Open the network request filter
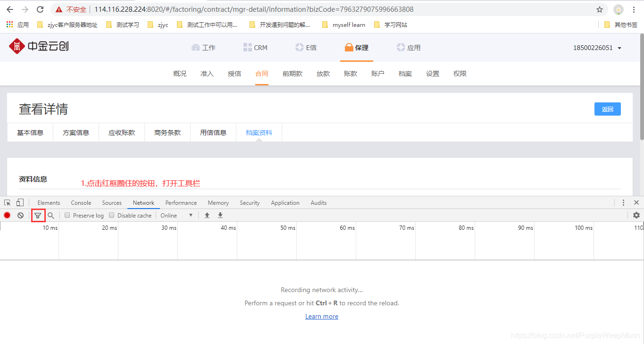 click(38, 215)
